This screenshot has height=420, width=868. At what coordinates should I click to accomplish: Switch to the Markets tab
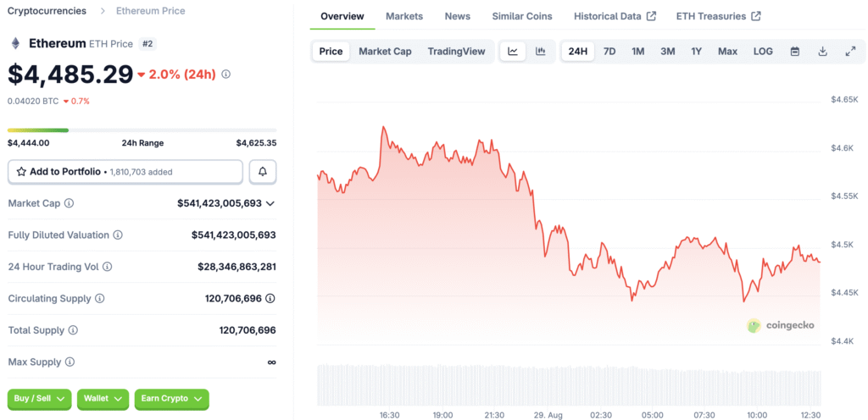click(x=404, y=16)
